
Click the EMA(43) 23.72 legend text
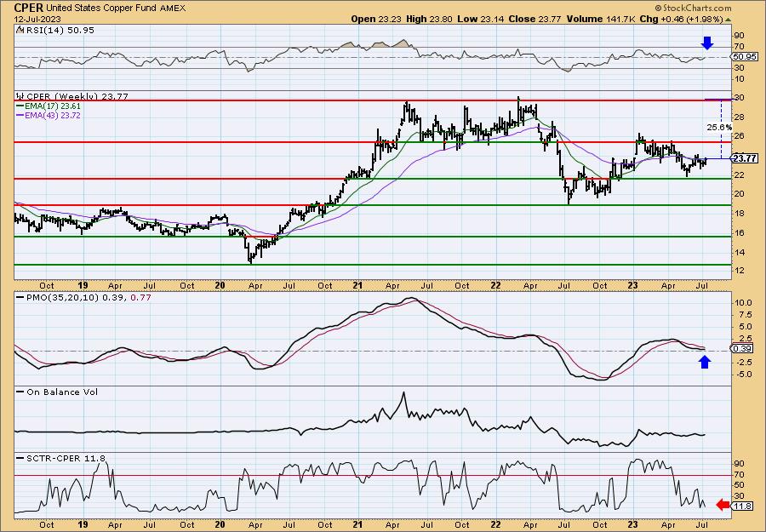coord(54,116)
